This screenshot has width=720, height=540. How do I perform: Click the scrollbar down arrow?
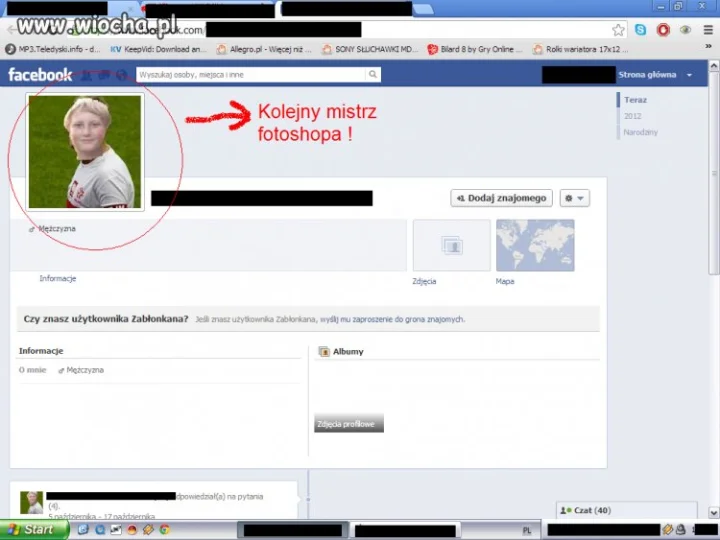click(x=714, y=512)
